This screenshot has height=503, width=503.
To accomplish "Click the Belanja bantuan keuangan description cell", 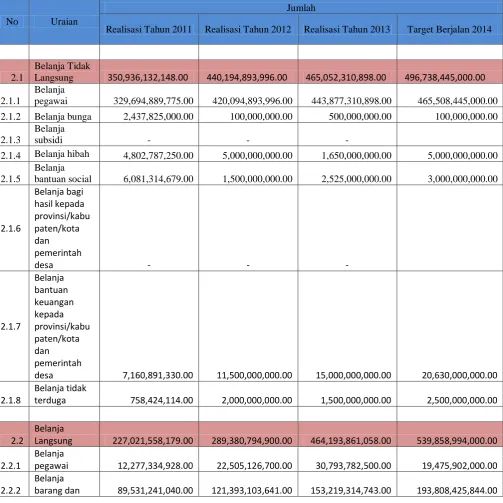I will point(64,326).
